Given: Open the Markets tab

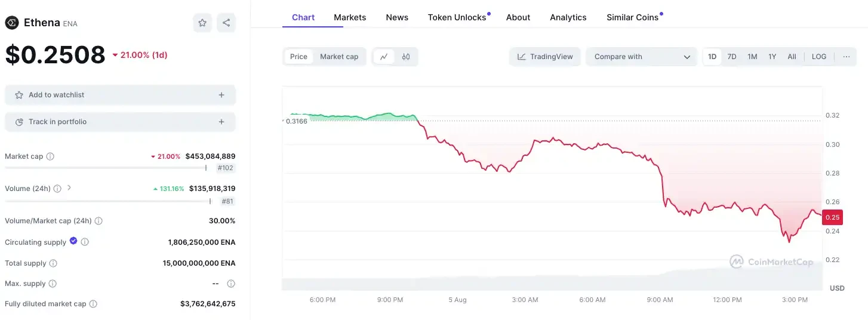Looking at the screenshot, I should pos(350,17).
